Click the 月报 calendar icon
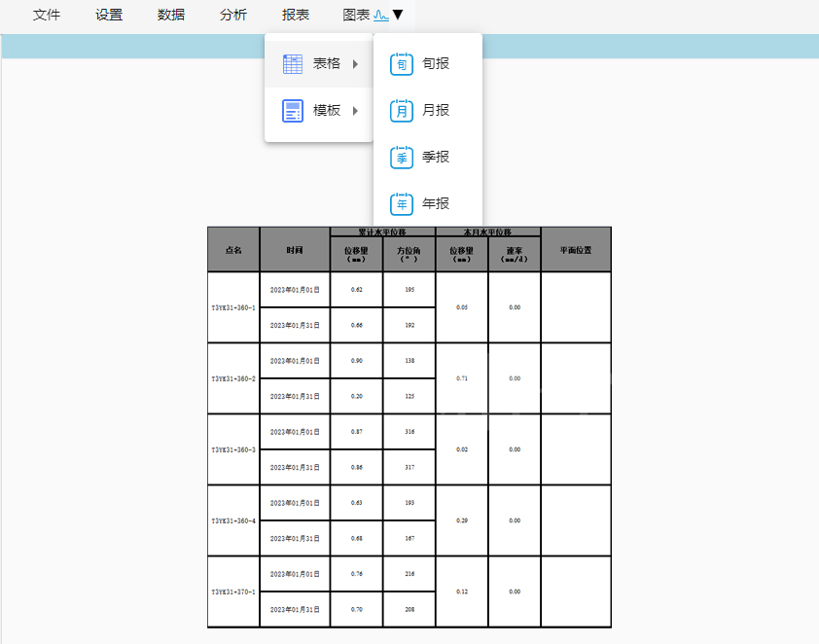Screen dimensions: 819x644 click(402, 111)
